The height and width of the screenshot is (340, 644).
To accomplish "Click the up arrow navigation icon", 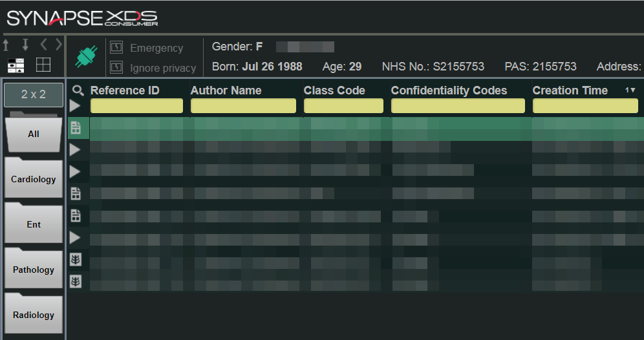I will [6, 45].
